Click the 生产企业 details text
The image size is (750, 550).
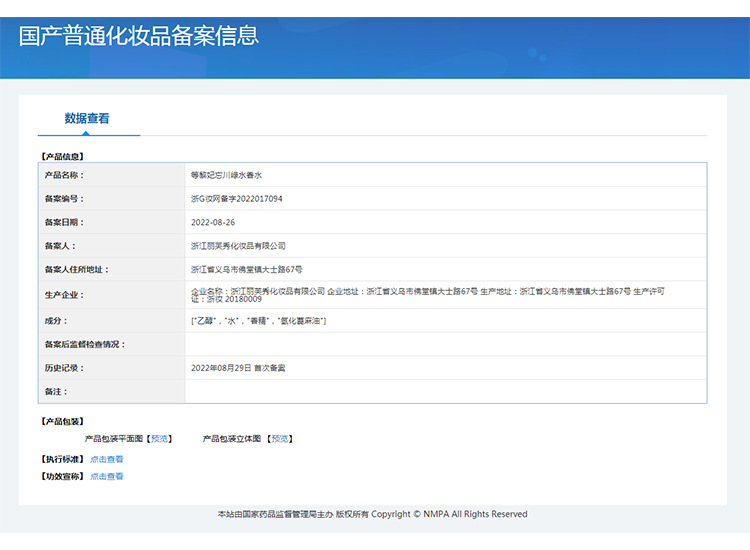pos(428,295)
